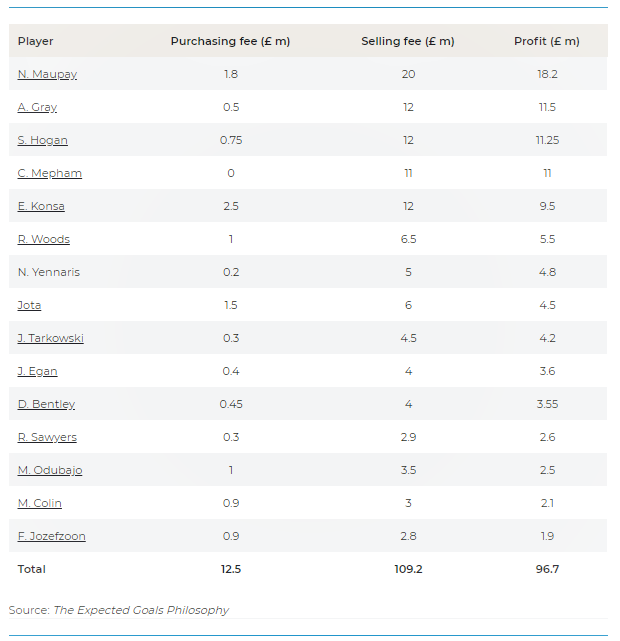Click the Purchasing fee column header

coord(231,41)
